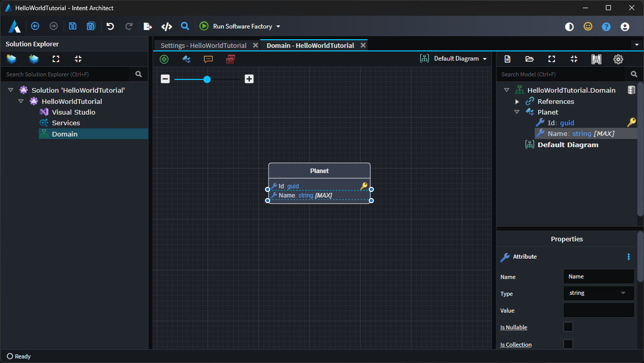Click zoom out minus button on diagram
This screenshot has width=644, height=363.
coord(165,79)
